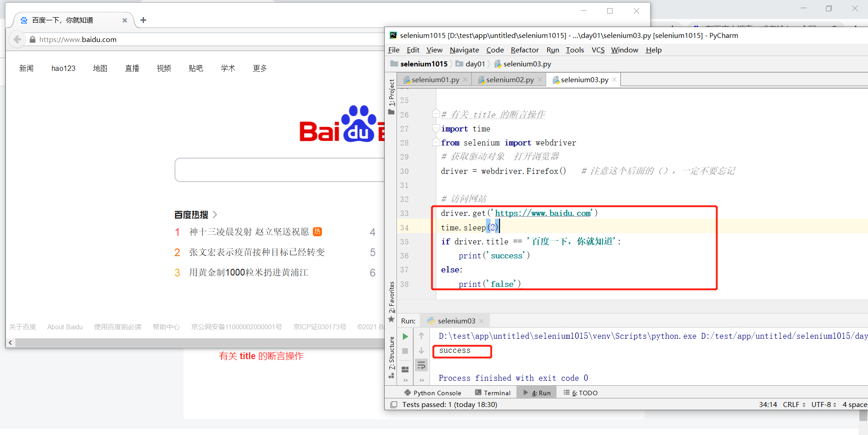Image resolution: width=868 pixels, height=435 pixels.
Task: Close the selenium03.py editor tab
Action: point(614,80)
